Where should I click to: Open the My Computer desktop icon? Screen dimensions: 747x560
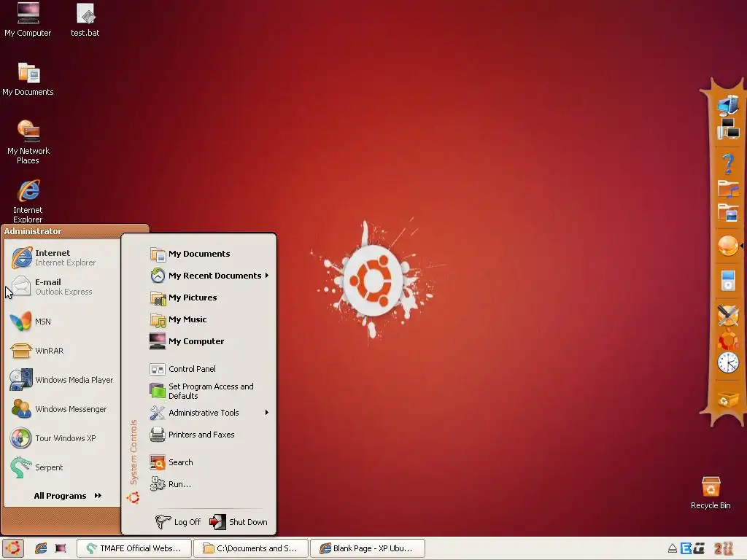(28, 20)
